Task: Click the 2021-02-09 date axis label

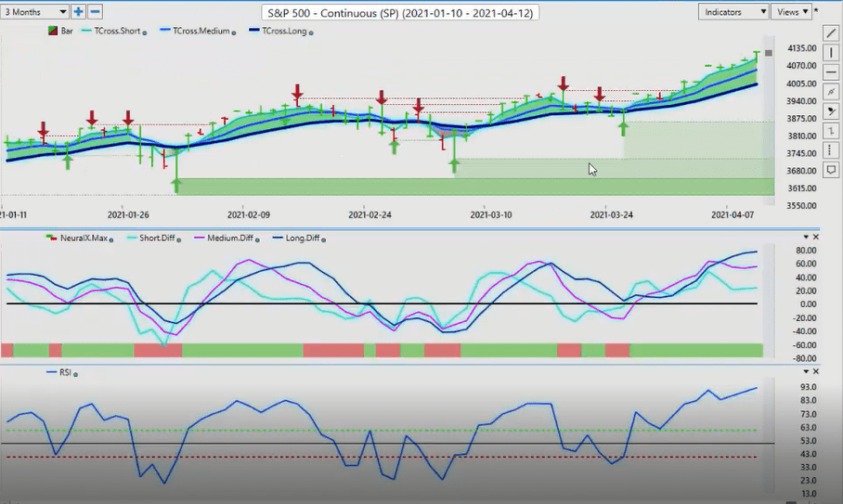Action: (x=249, y=215)
